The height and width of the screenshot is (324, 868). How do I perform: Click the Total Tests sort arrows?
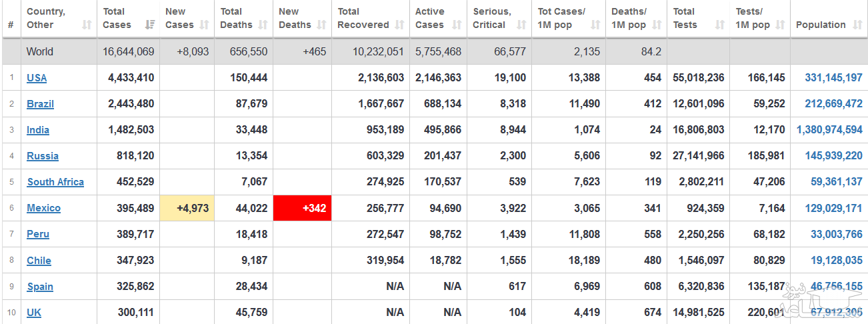[x=719, y=25]
